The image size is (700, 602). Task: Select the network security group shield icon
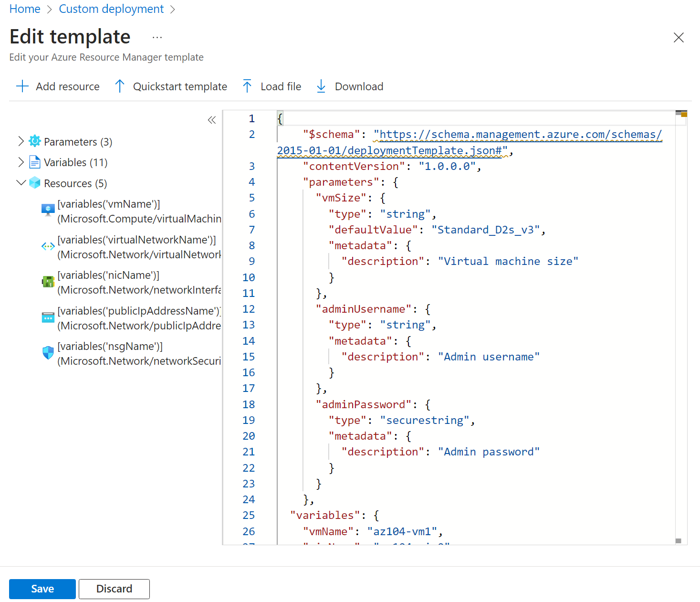[x=48, y=353]
